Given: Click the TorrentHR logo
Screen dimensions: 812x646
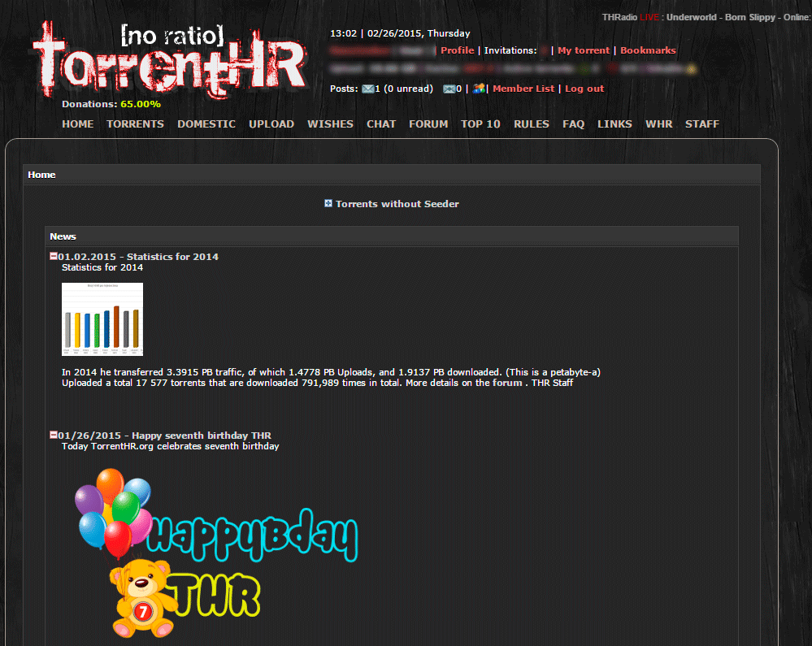Looking at the screenshot, I should 171,61.
